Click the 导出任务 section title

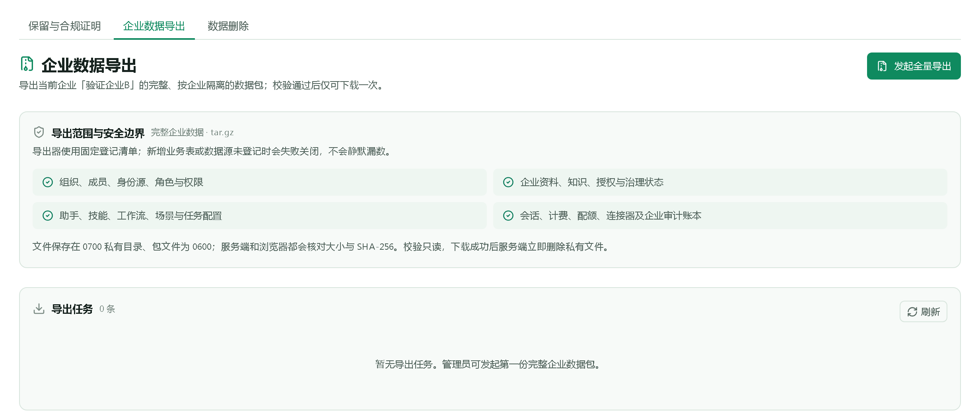(72, 309)
